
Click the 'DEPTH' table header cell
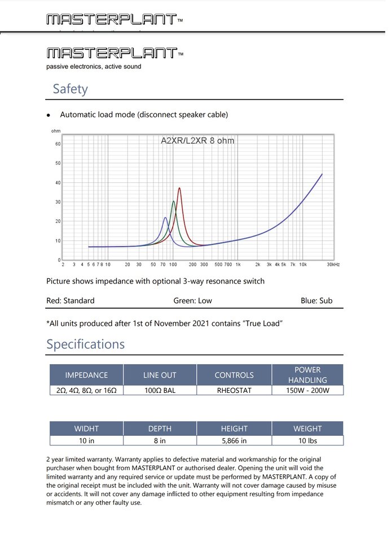tap(160, 429)
